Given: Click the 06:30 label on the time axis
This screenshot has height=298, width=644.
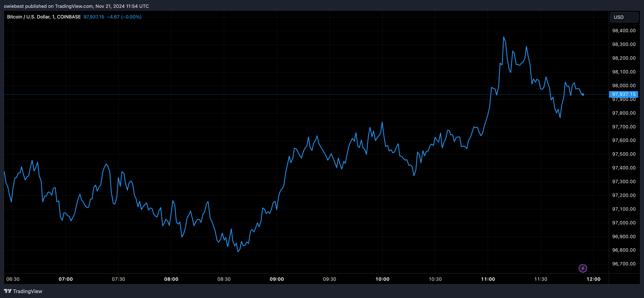Looking at the screenshot, I should 14,279.
